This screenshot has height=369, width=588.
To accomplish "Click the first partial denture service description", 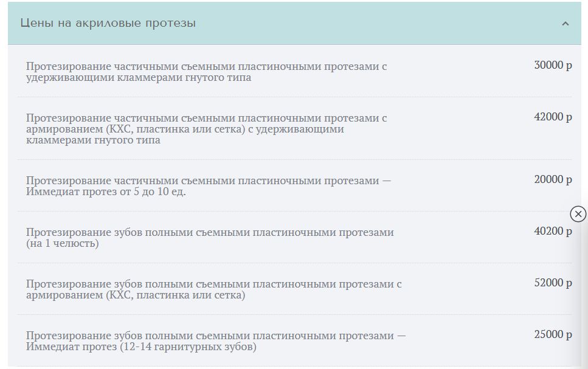I will (206, 72).
